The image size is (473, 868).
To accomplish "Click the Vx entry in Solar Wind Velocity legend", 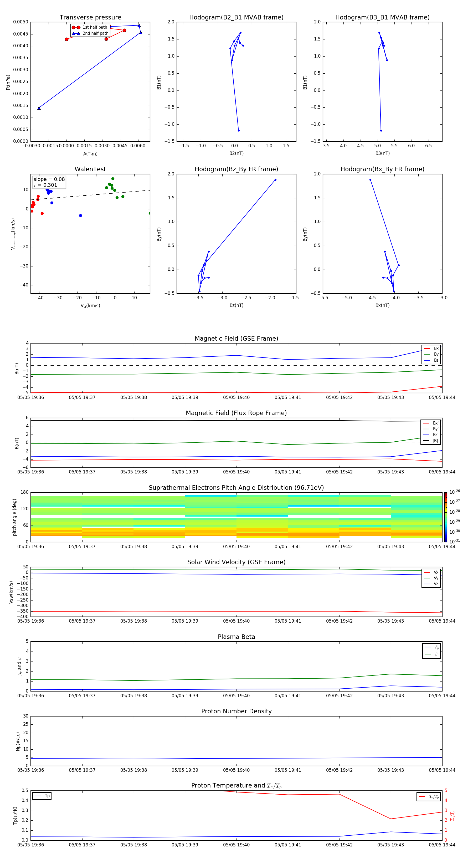I will 431,572.
